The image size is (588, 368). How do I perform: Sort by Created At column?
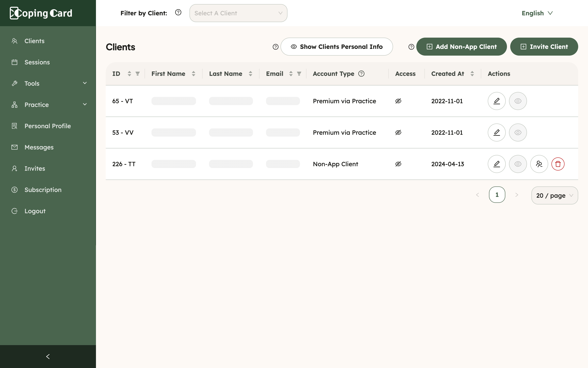point(472,74)
